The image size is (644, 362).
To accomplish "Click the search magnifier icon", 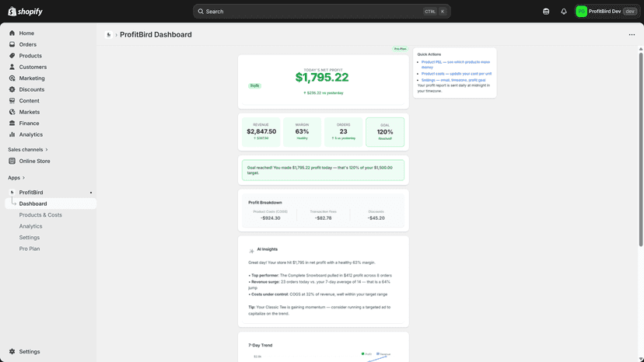I will 201,12.
